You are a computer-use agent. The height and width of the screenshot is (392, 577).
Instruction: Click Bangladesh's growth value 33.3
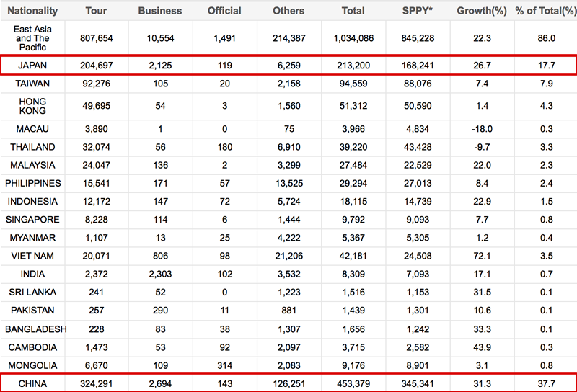[x=482, y=329]
